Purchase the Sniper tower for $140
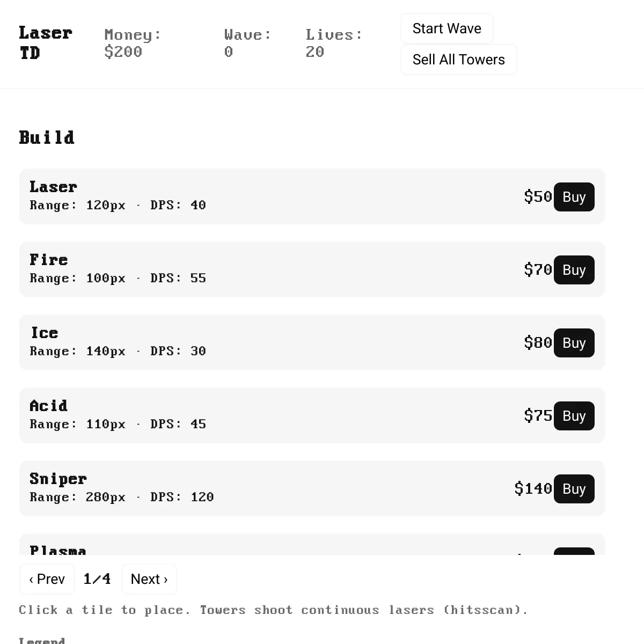This screenshot has height=644, width=644. click(x=574, y=489)
